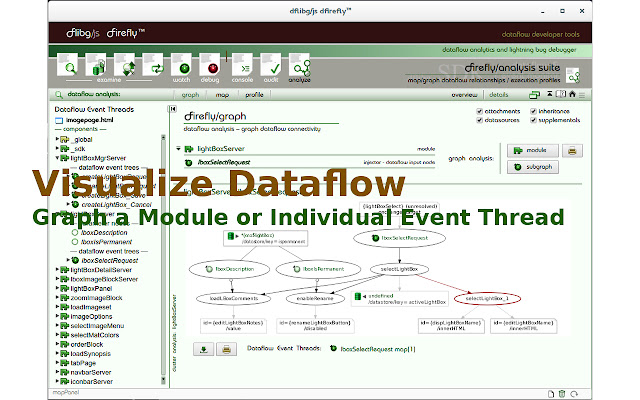
Task: Switch to the map tab
Action: 222,95
